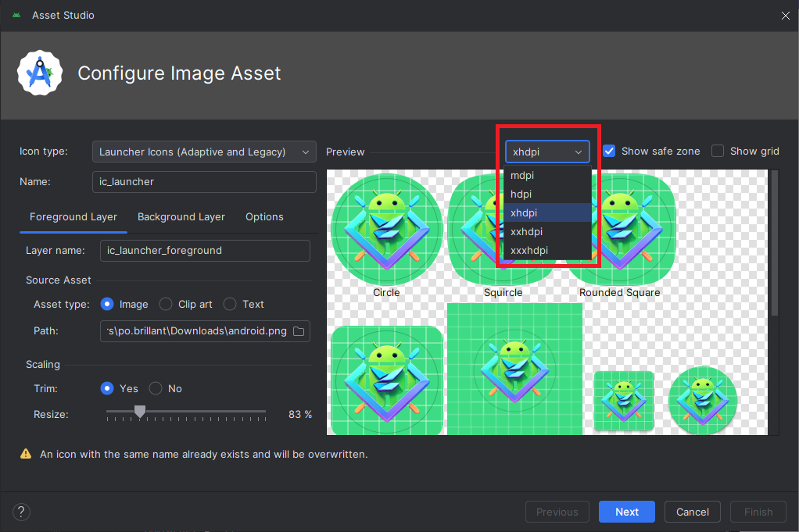This screenshot has width=799, height=532.
Task: Set Trim to Yes
Action: tap(107, 388)
